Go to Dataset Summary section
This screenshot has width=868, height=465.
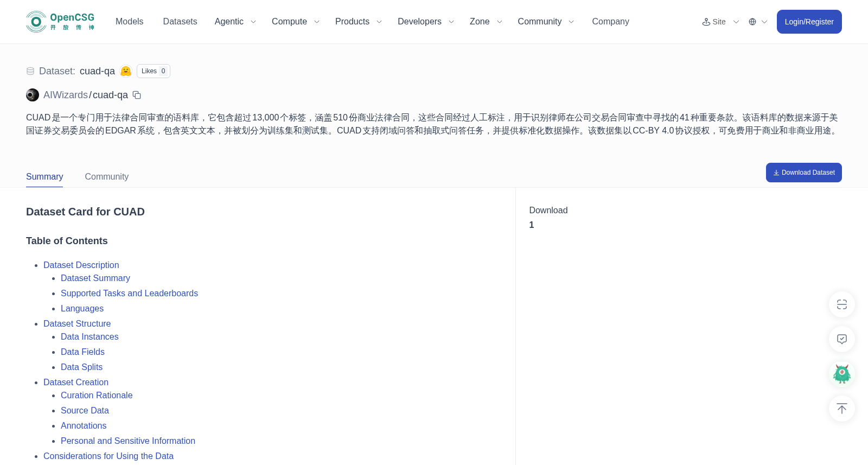(95, 278)
